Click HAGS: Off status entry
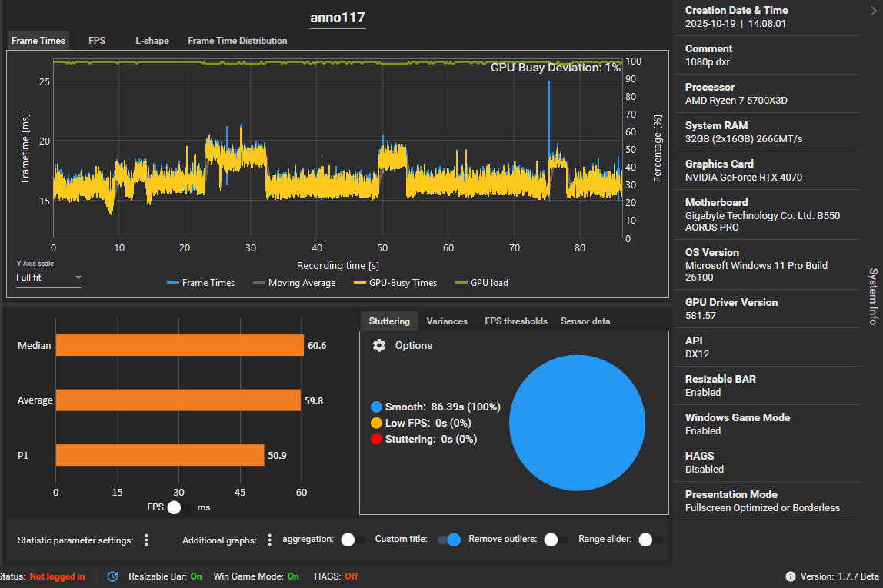 coord(336,576)
